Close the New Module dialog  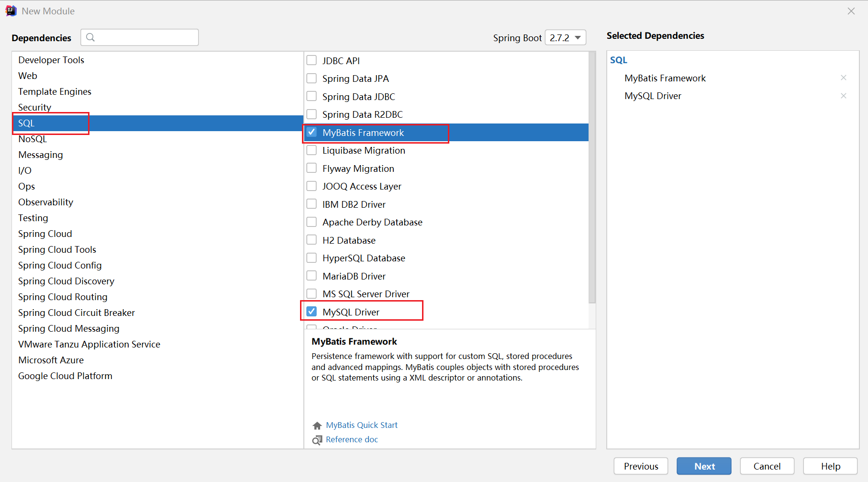[851, 11]
